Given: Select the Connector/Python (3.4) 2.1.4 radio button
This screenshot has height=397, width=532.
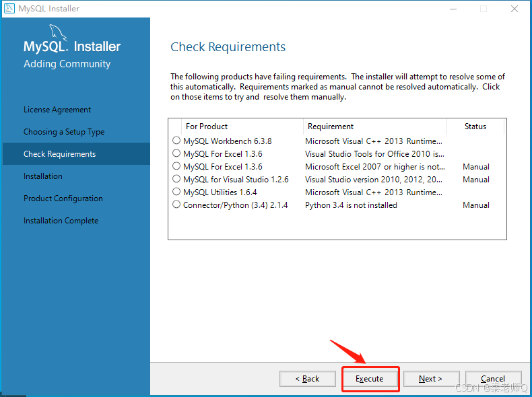Looking at the screenshot, I should [x=176, y=205].
